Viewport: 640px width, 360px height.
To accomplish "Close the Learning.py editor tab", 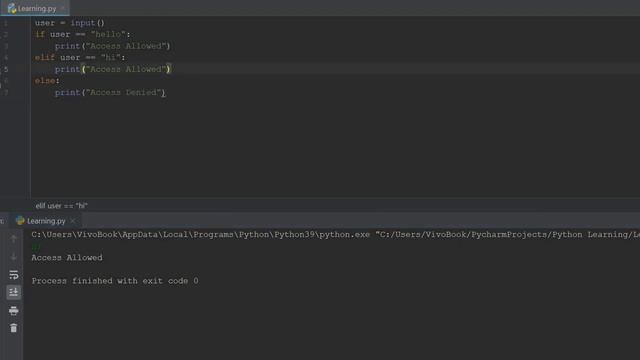I will point(62,8).
